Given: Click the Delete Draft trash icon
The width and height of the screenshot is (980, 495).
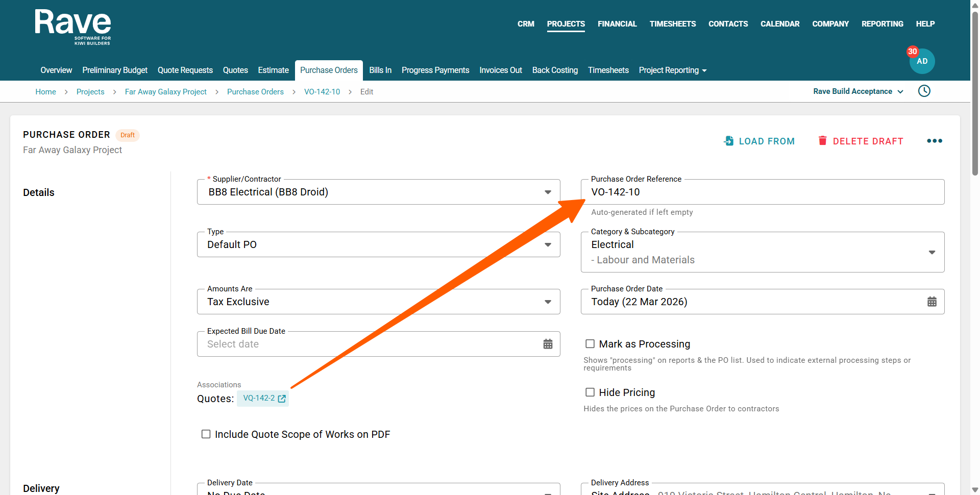Looking at the screenshot, I should tap(822, 141).
